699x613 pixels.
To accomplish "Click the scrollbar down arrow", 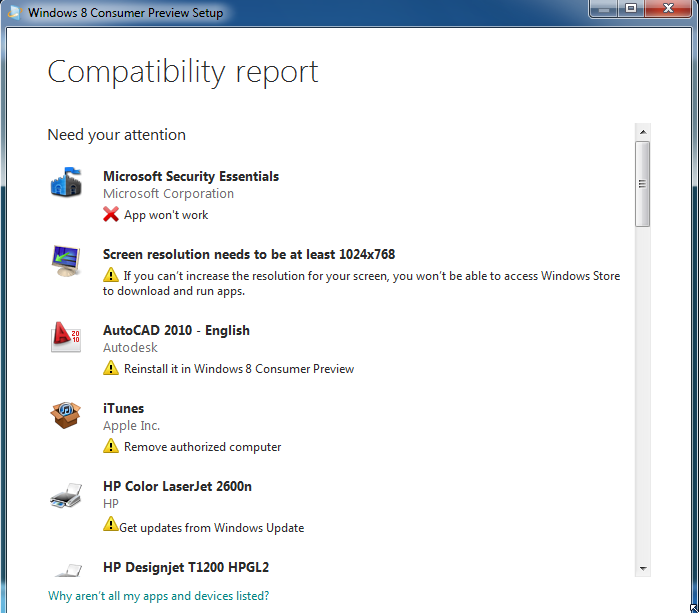I will [x=642, y=568].
